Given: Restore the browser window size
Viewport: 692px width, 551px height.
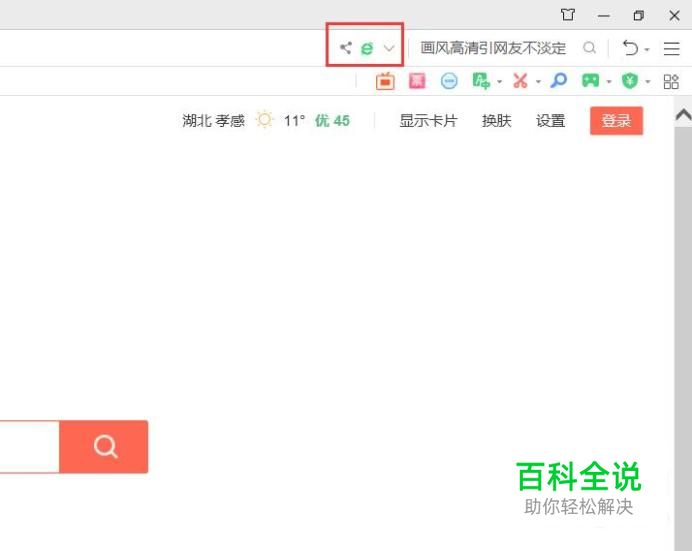Looking at the screenshot, I should coord(638,15).
